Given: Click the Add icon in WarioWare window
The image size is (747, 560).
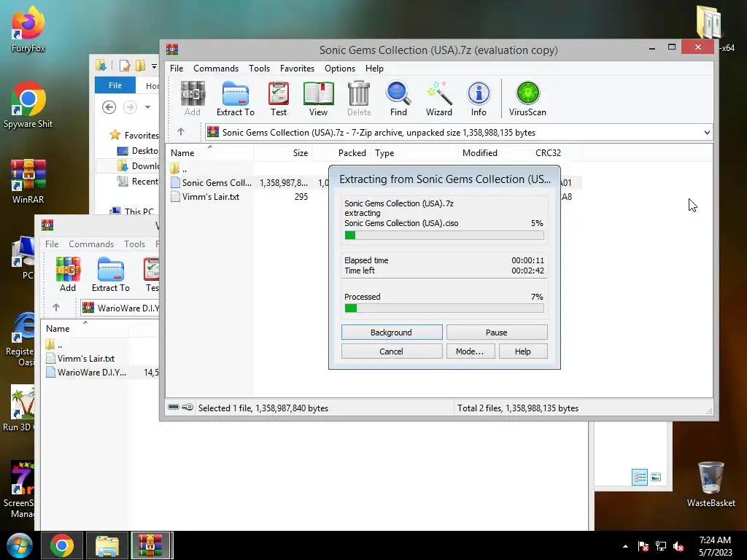Looking at the screenshot, I should coord(68,274).
